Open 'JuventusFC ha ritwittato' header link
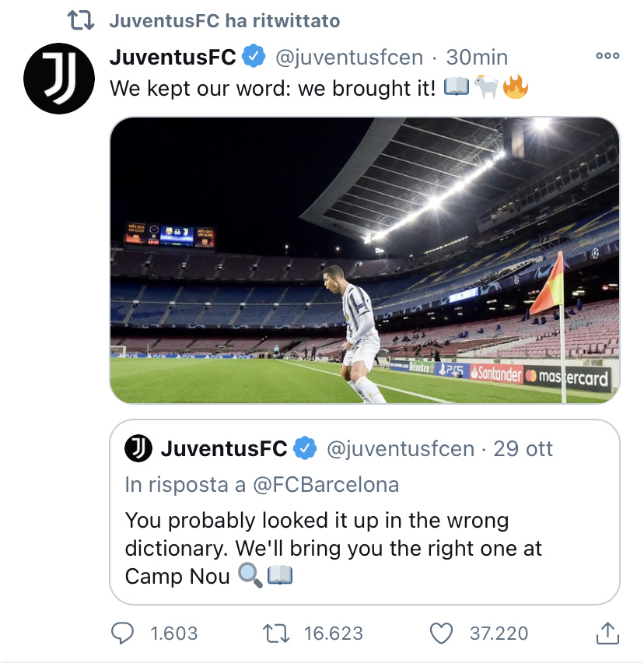Screen dimensions: 644x667 [225, 21]
